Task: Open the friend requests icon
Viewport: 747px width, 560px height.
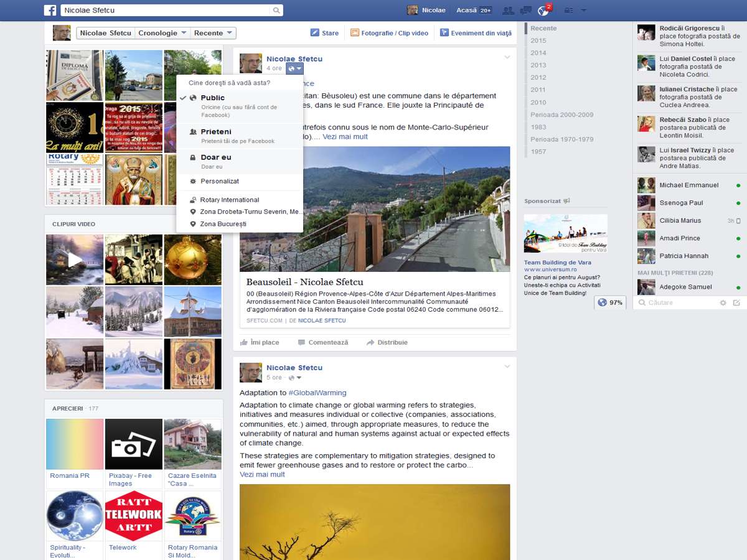Action: (x=509, y=10)
